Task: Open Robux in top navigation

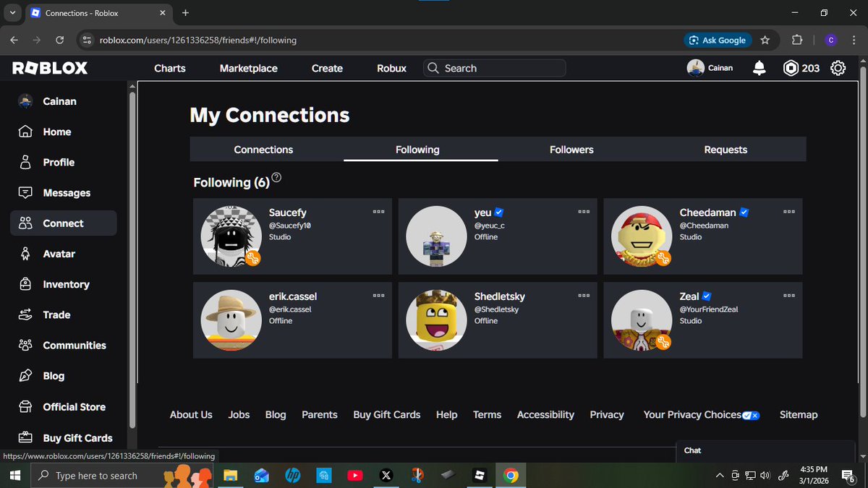Action: click(392, 68)
